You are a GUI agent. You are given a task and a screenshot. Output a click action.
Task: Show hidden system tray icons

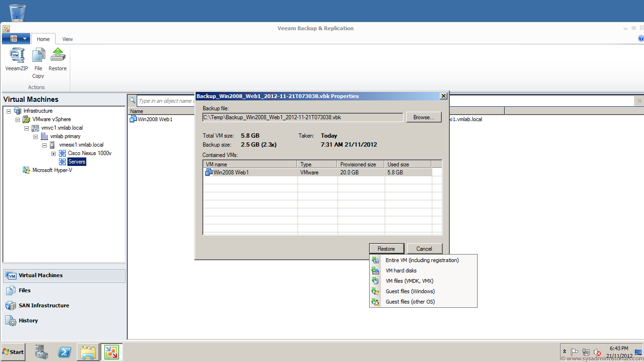point(565,352)
